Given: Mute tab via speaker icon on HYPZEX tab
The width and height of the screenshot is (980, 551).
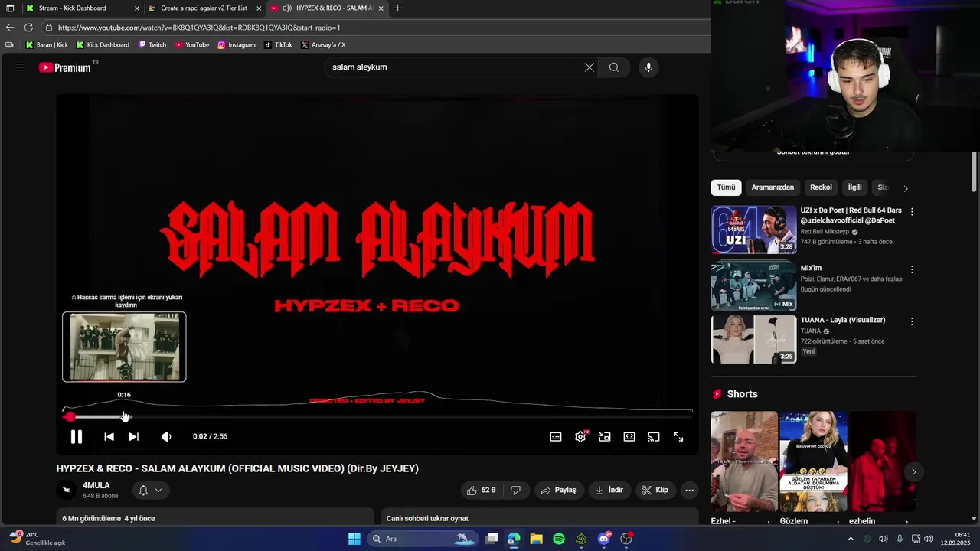Looking at the screenshot, I should point(286,8).
